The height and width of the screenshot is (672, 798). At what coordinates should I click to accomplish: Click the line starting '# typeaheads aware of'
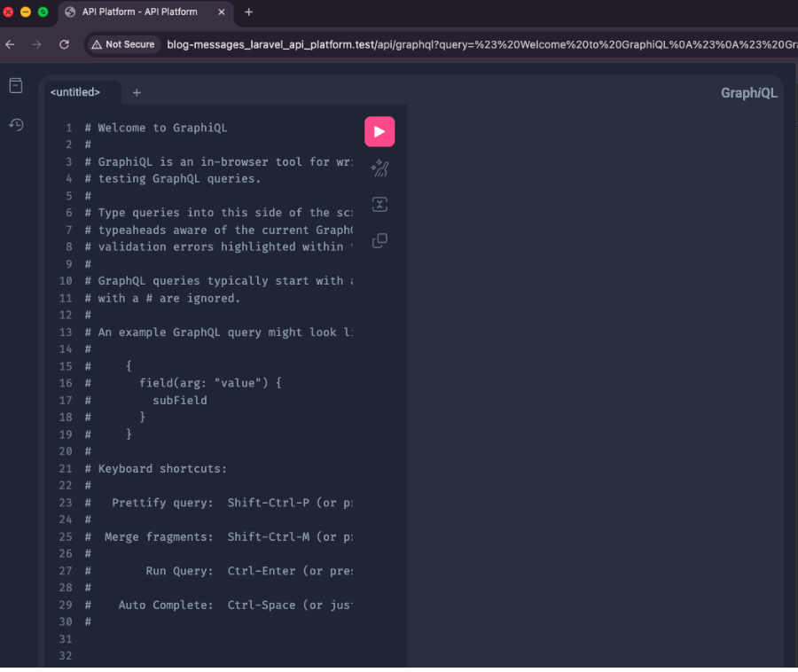219,230
